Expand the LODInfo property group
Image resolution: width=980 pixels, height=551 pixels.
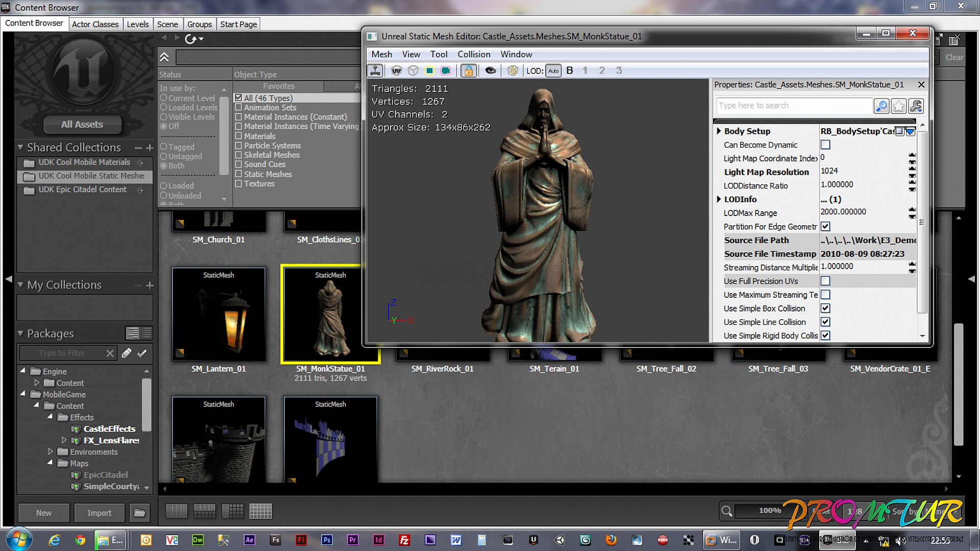click(719, 199)
